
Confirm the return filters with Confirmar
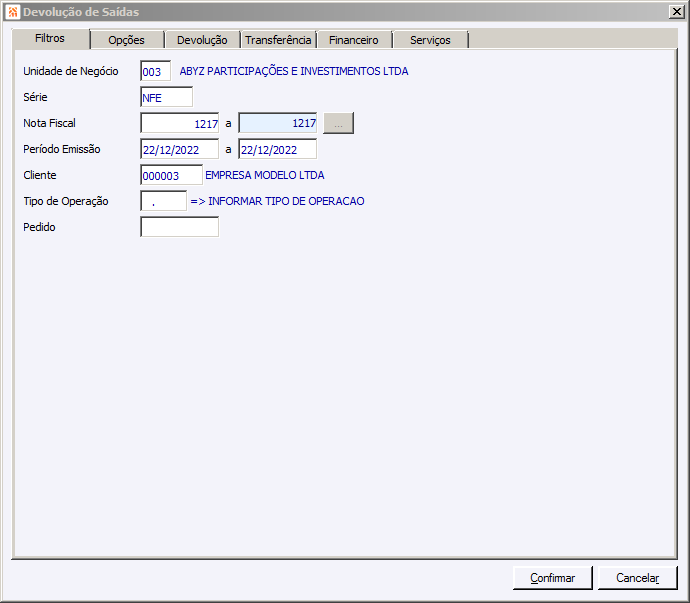tap(553, 578)
